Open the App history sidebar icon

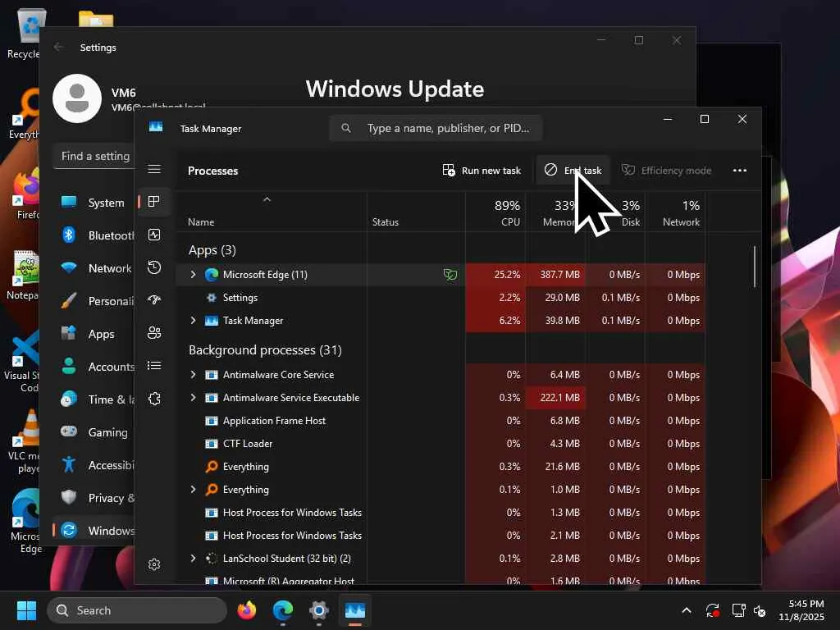(154, 267)
